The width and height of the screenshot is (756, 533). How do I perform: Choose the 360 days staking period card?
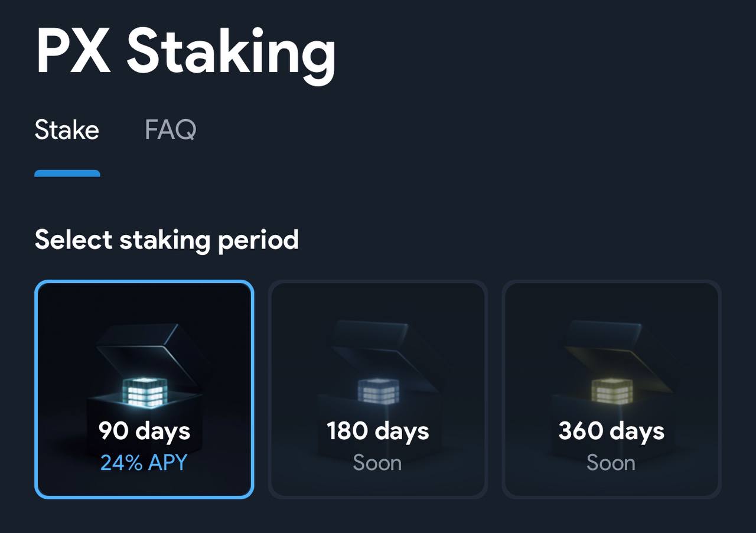[611, 390]
